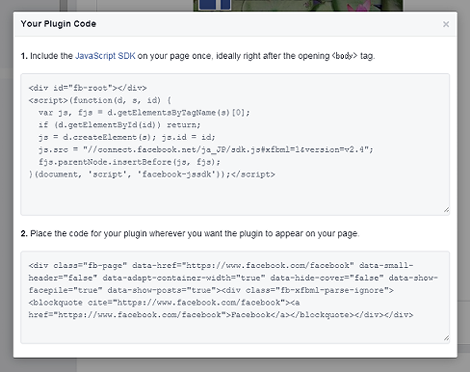Click the 'fjs.parentNode.insertBefore(js, fjs);' line
The image size is (470, 372).
(129, 162)
